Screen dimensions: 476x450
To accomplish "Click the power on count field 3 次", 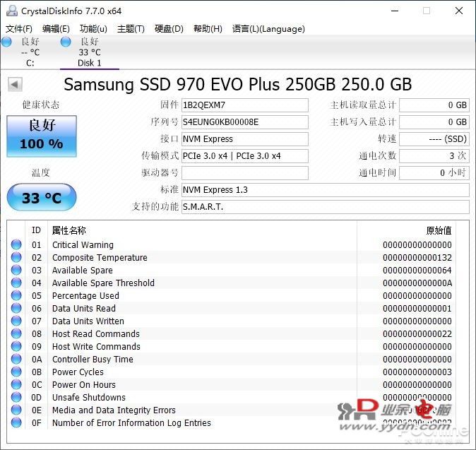I will [x=434, y=156].
